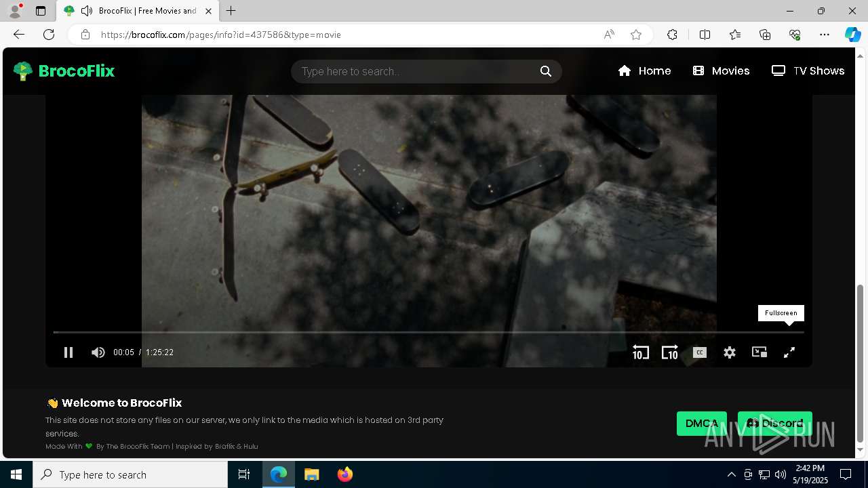This screenshot has width=868, height=488.
Task: Click the DMCA button
Action: [x=702, y=424]
